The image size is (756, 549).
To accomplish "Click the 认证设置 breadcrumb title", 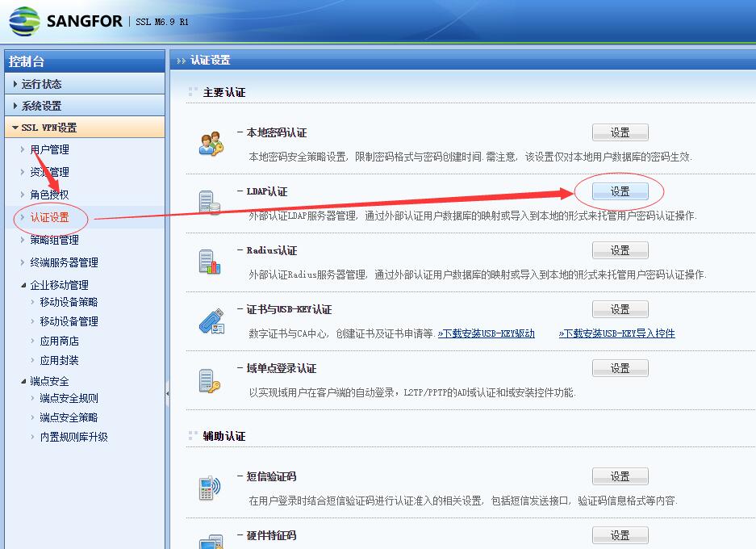I will coord(211,61).
